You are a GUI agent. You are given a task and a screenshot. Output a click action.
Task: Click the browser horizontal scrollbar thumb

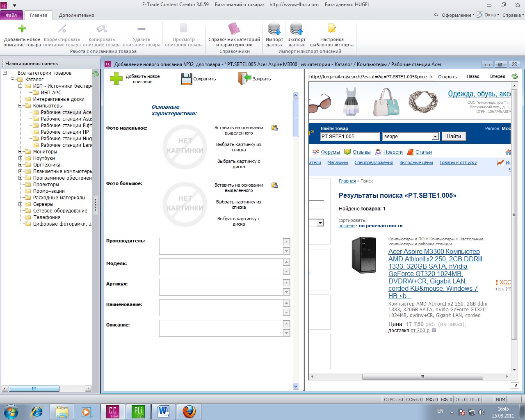(422, 377)
